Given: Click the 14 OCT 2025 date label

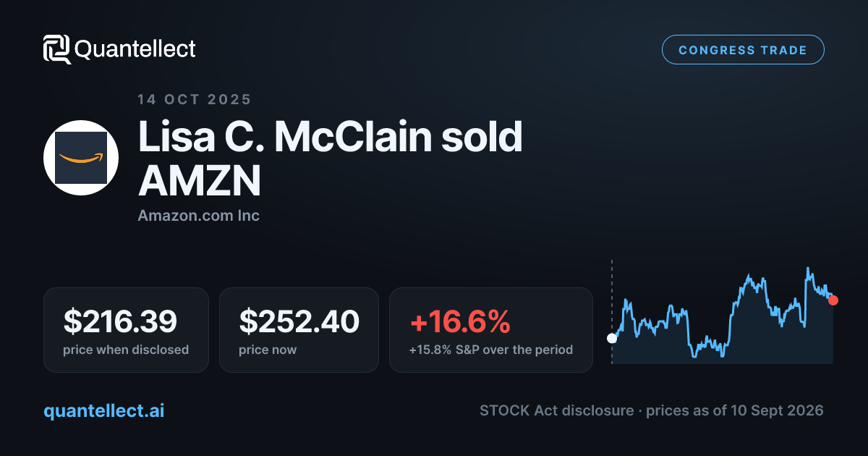Looking at the screenshot, I should coord(195,99).
